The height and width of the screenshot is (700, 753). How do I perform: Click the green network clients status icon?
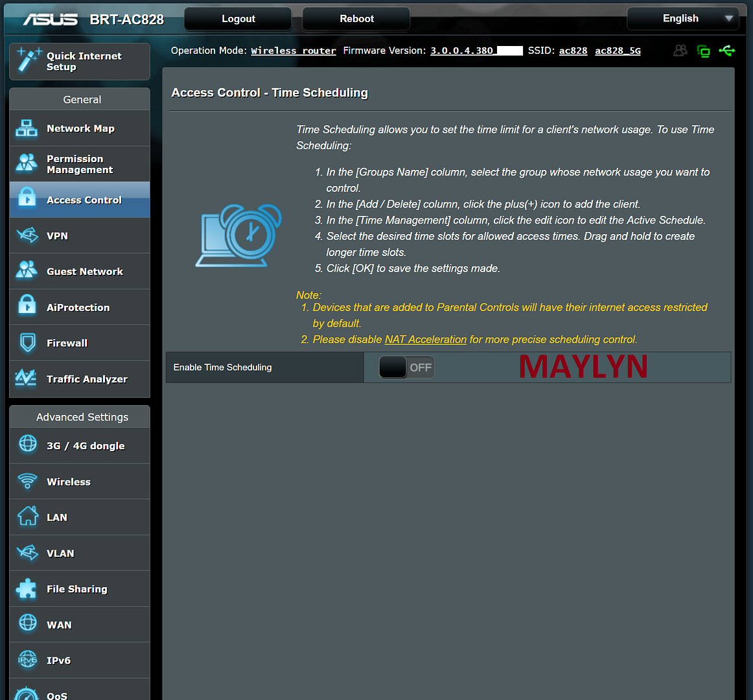[x=704, y=51]
